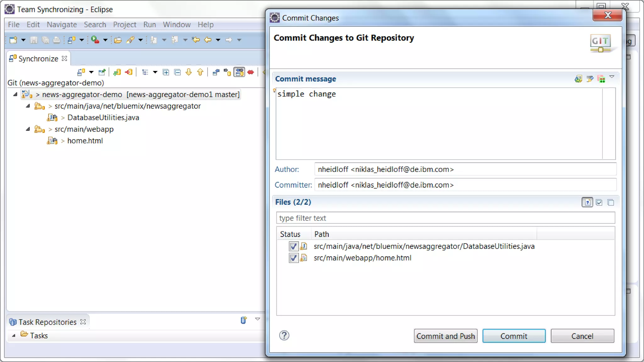The height and width of the screenshot is (362, 644).
Task: Click Add Change-Id icon in commit dialog
Action: click(601, 79)
